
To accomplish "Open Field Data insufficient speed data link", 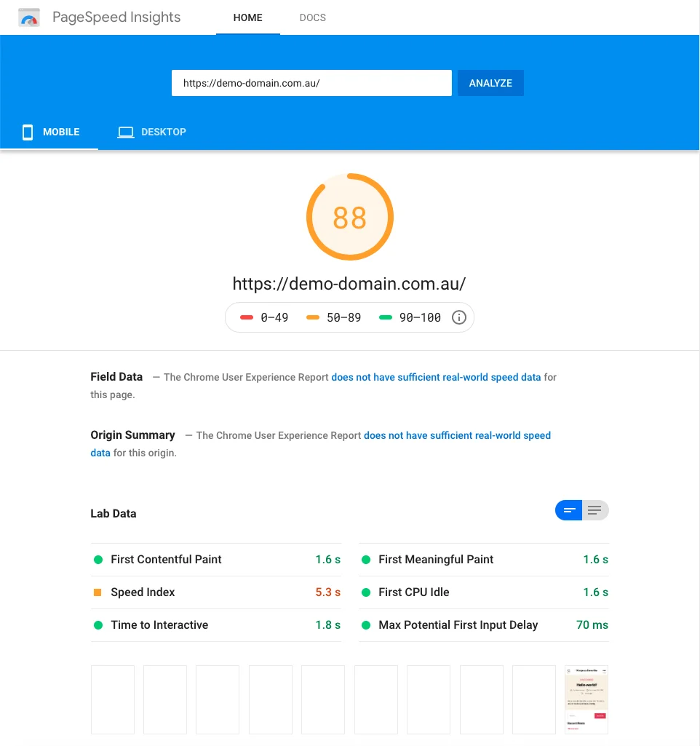I will pyautogui.click(x=436, y=377).
